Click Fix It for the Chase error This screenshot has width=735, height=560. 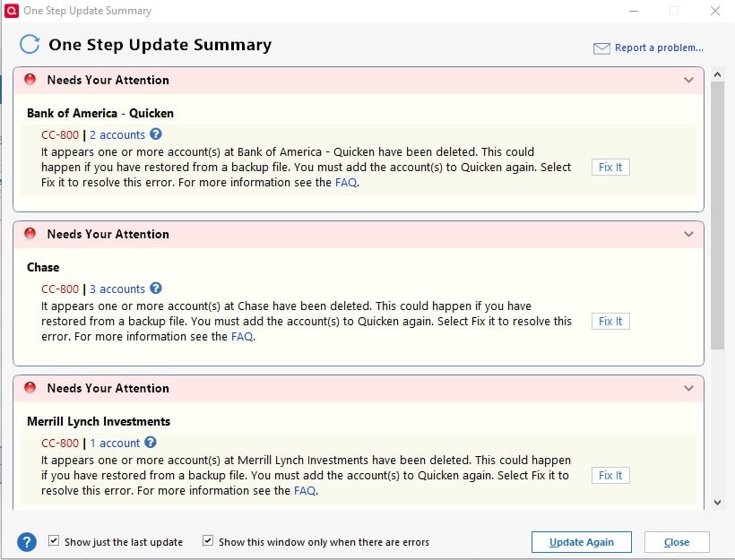click(610, 321)
